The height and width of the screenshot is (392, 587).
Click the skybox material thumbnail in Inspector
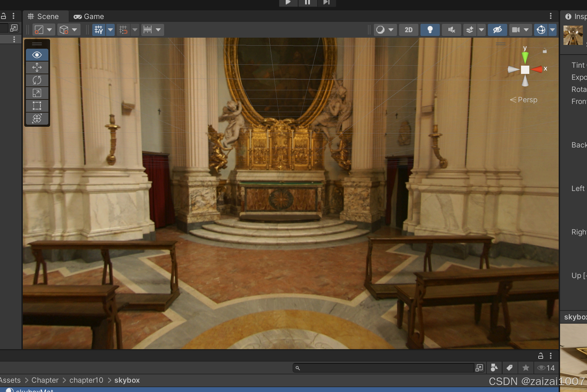coord(573,35)
